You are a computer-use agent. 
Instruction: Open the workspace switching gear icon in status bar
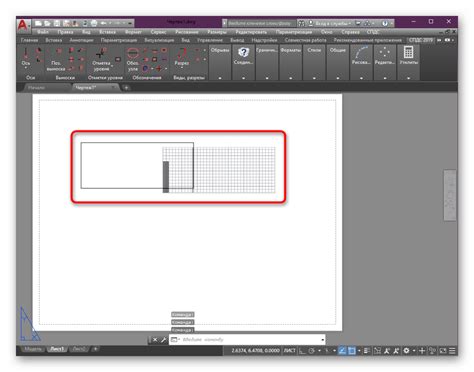(406, 351)
